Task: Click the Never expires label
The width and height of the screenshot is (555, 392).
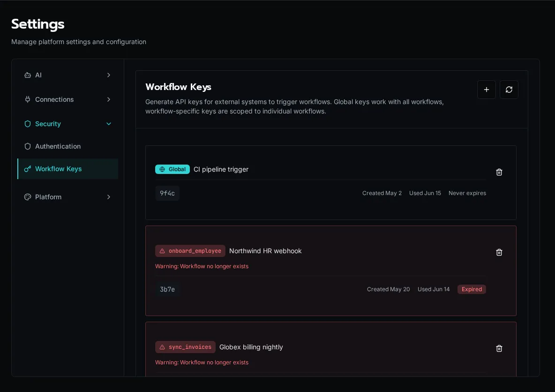Action: [467, 193]
